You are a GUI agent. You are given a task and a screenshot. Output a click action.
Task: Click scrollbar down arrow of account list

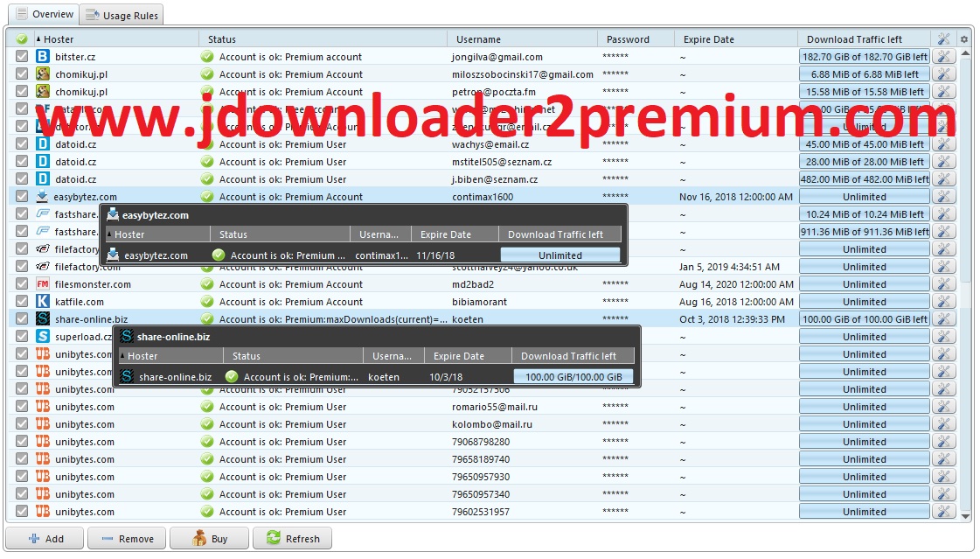click(966, 516)
